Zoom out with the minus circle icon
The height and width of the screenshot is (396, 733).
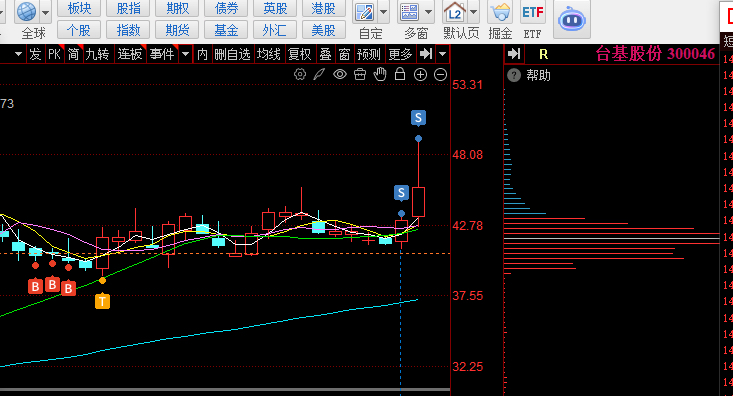pyautogui.click(x=440, y=74)
